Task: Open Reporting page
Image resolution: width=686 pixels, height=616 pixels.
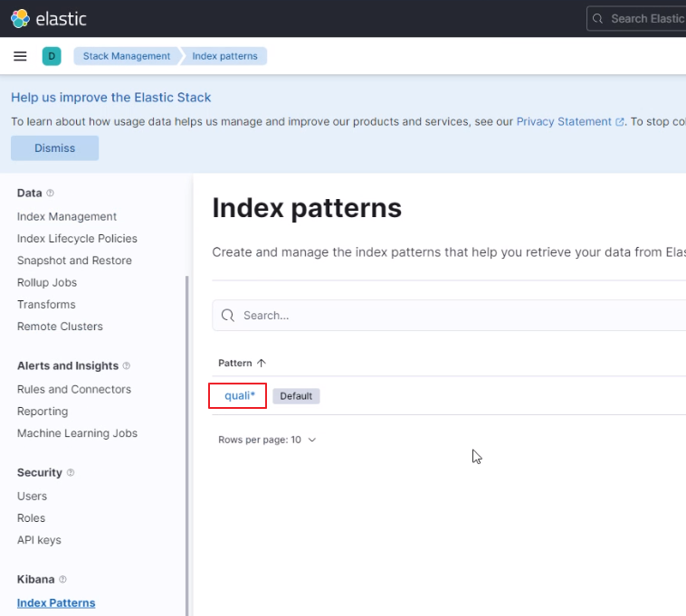Action: (x=43, y=412)
